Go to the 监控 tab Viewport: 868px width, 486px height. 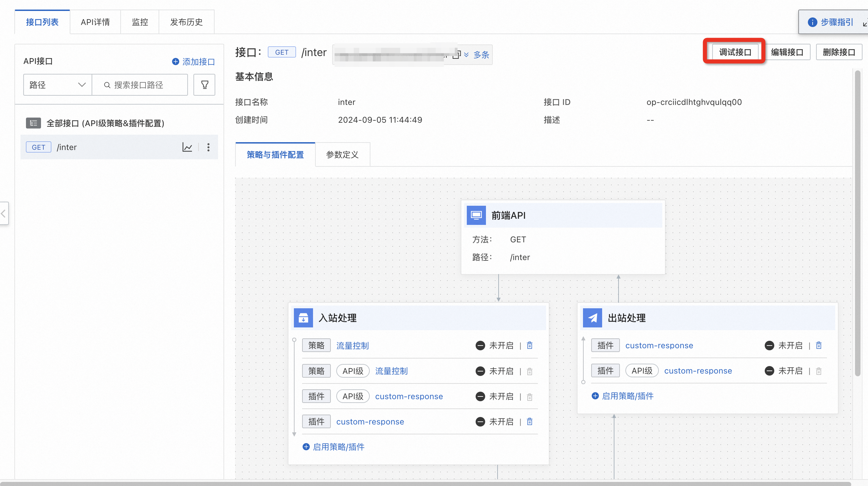click(x=140, y=22)
